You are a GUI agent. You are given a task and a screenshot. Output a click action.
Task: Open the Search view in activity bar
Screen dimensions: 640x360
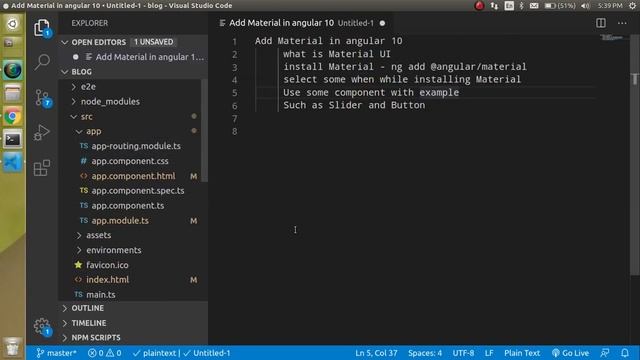coord(42,62)
